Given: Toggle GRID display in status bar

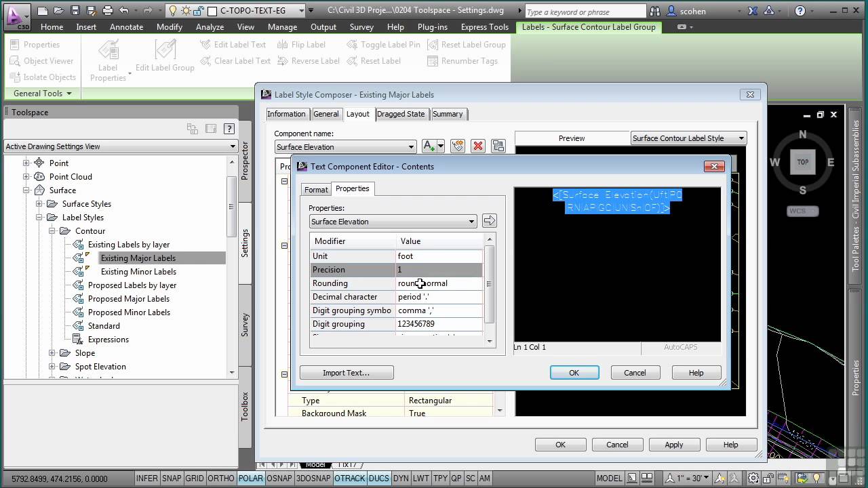Looking at the screenshot, I should click(194, 479).
